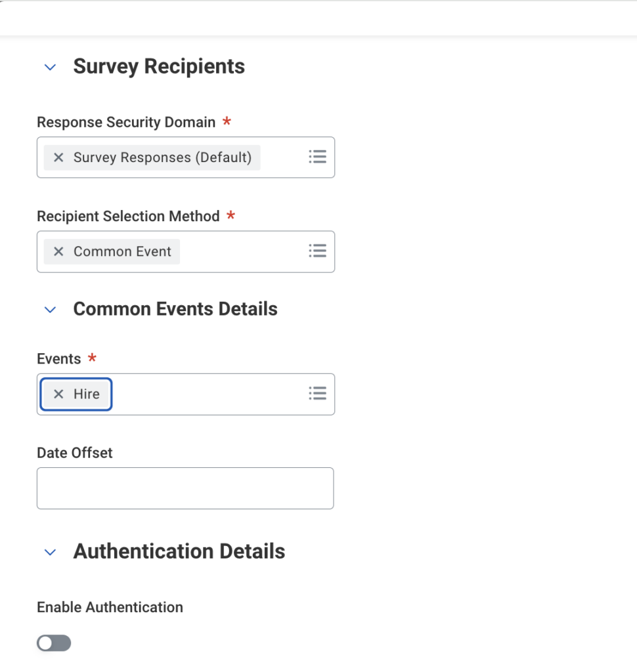
Task: Click the Common Events Details heading
Action: coord(175,309)
